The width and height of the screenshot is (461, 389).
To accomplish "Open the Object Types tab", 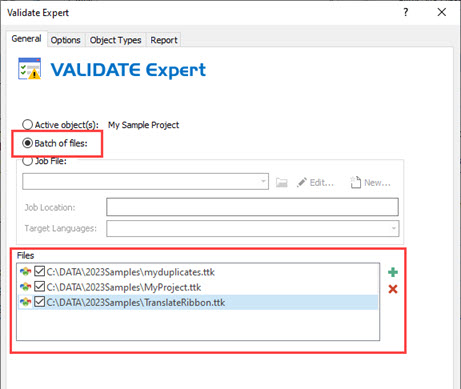I will coord(115,40).
